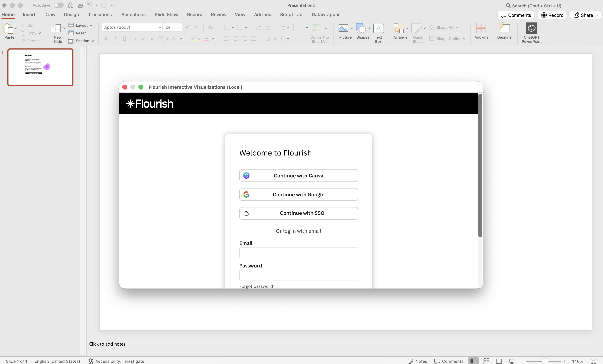Click Continue with Google button

pyautogui.click(x=298, y=195)
